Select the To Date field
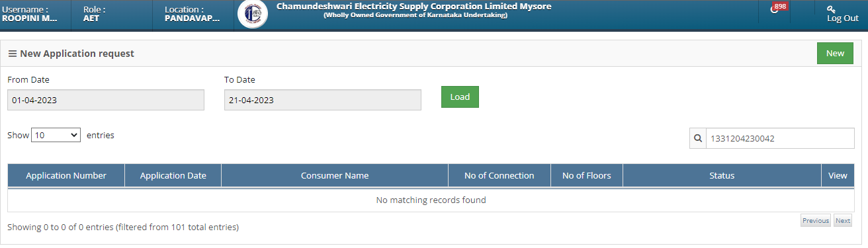 [323, 101]
